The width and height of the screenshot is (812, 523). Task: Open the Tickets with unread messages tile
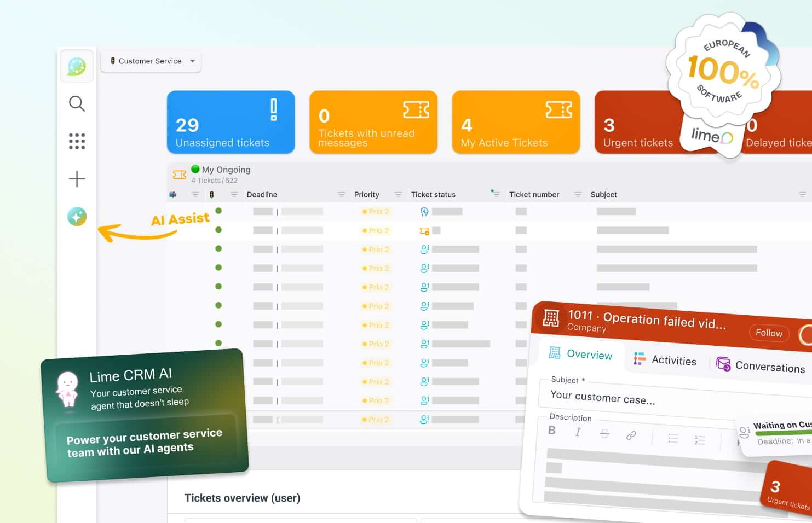(373, 122)
